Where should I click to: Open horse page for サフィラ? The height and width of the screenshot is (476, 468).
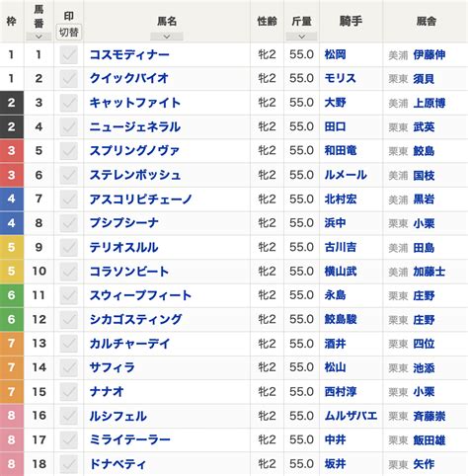coord(113,367)
